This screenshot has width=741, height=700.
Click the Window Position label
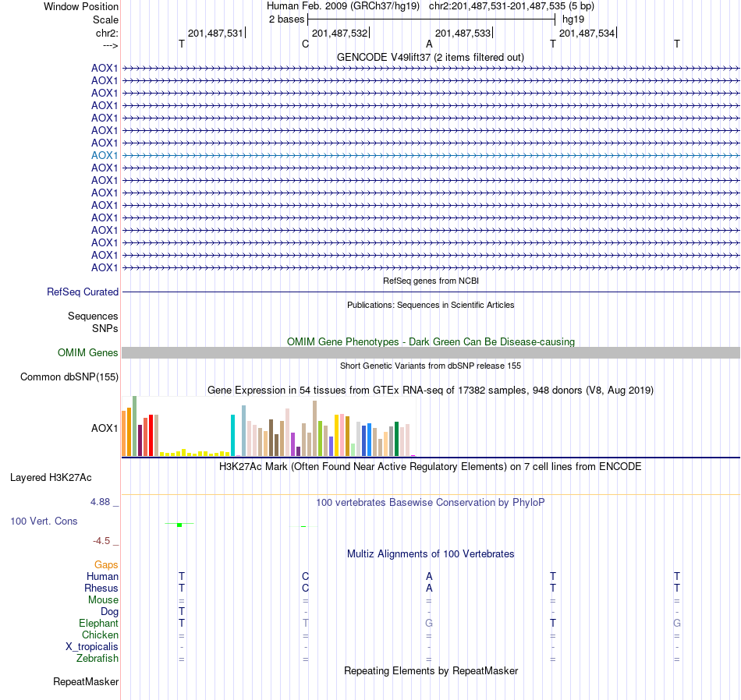pos(81,6)
